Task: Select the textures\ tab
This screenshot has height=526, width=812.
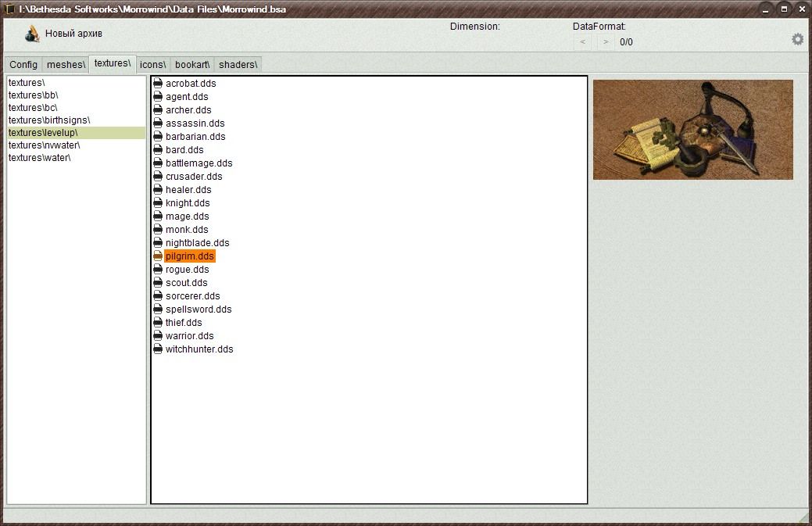Action: [113, 63]
